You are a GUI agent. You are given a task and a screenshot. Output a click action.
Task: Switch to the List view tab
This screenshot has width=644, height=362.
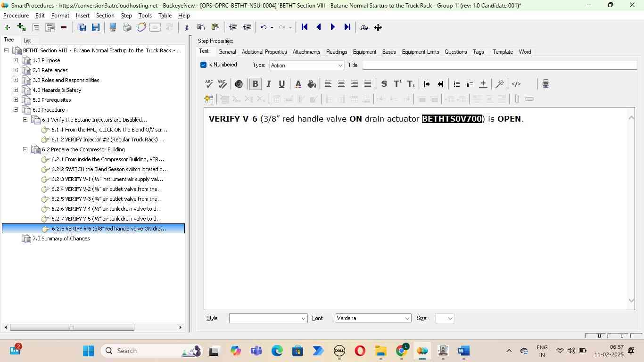click(x=27, y=41)
